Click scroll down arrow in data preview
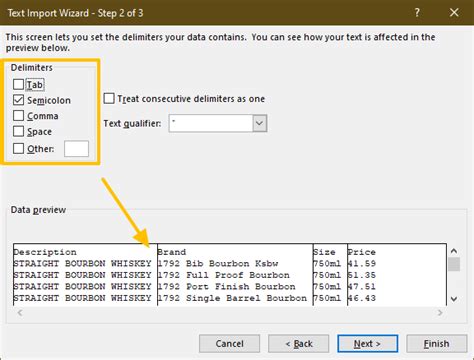 tap(454, 299)
